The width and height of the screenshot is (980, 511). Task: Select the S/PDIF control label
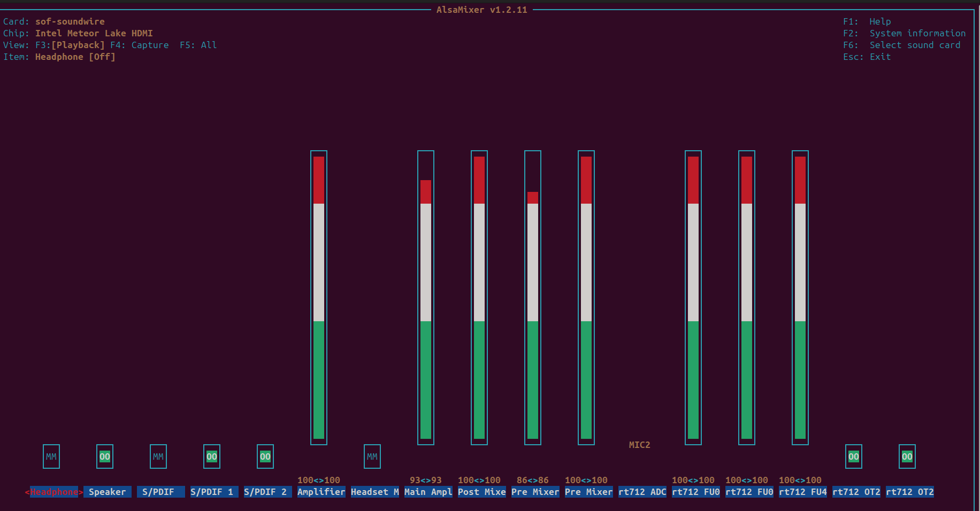tap(161, 492)
